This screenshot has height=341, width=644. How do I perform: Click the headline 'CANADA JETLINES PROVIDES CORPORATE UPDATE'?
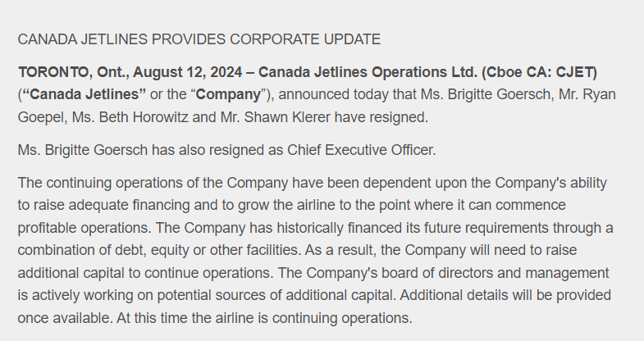tap(199, 39)
